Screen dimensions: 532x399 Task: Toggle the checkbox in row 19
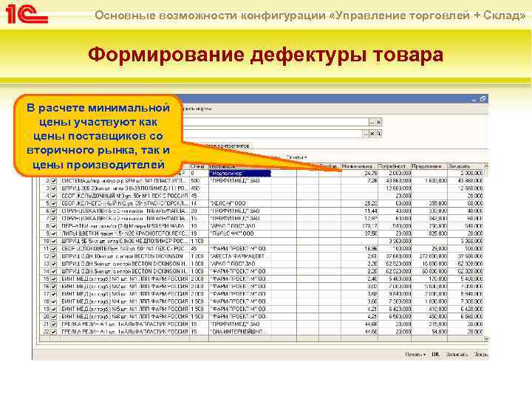coord(54,309)
